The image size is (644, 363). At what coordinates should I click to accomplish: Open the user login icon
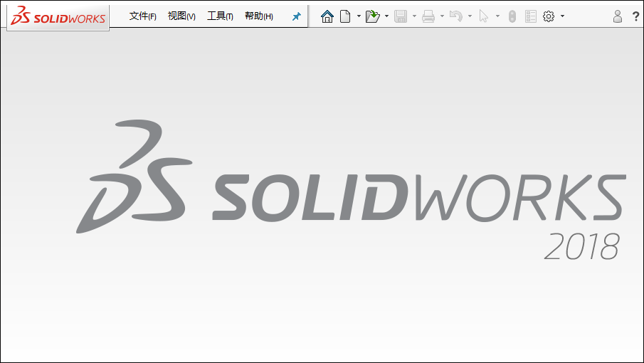(617, 16)
